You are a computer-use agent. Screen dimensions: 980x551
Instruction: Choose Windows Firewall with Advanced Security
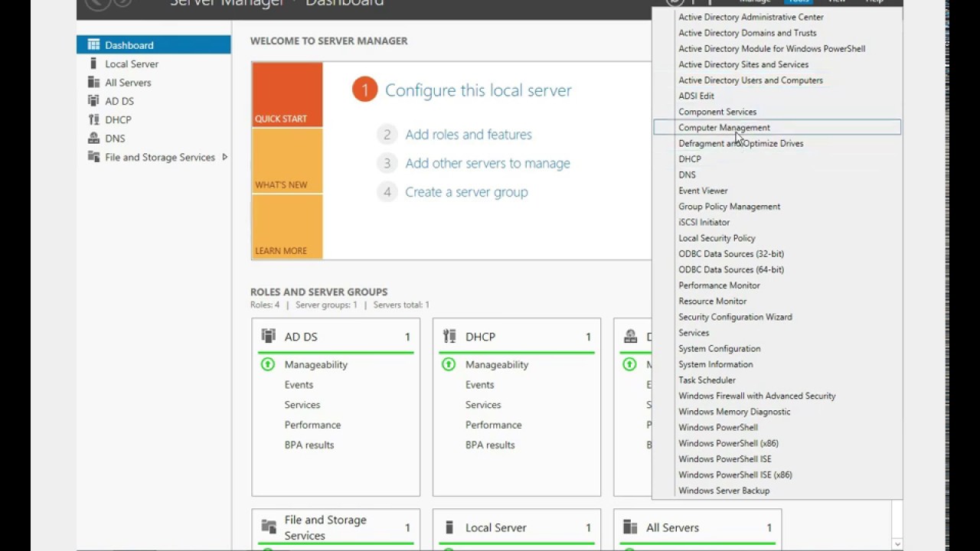pos(756,396)
